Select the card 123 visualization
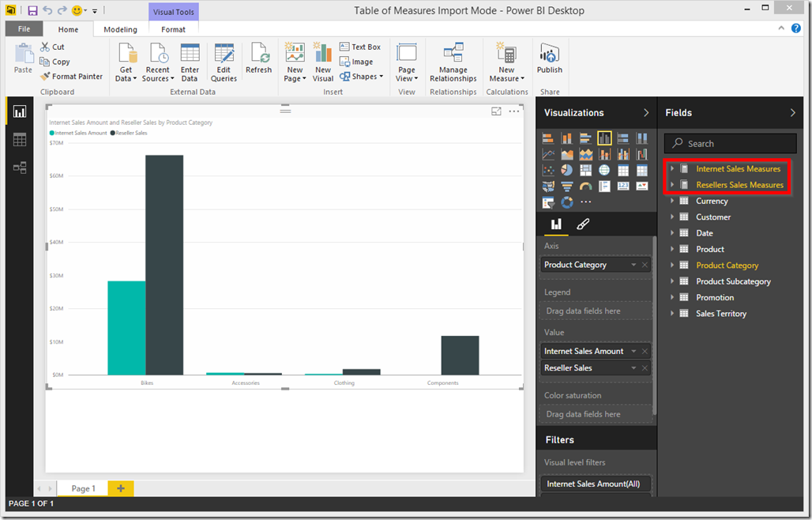 (623, 187)
